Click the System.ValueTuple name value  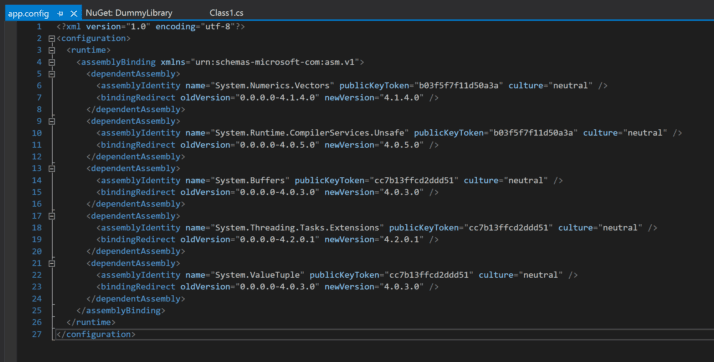coord(257,275)
